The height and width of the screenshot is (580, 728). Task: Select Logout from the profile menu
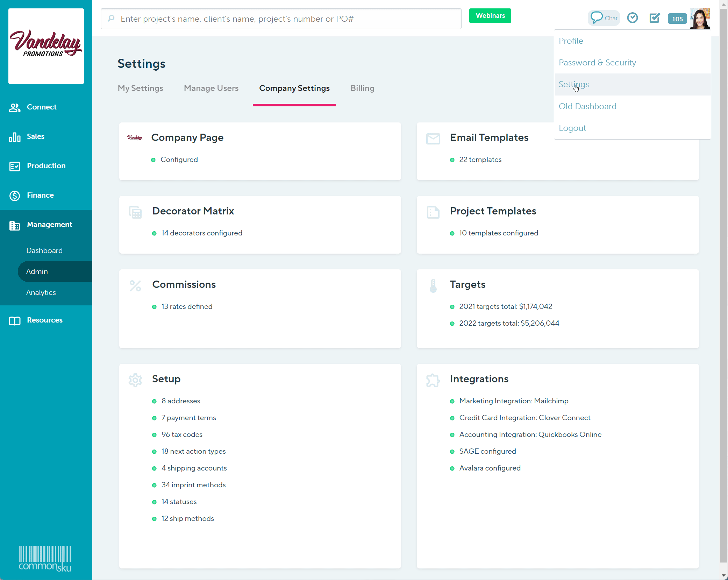(x=572, y=128)
